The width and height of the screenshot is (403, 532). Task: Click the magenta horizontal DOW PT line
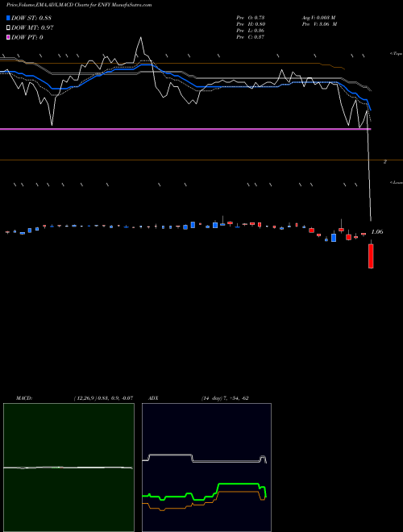pos(185,129)
